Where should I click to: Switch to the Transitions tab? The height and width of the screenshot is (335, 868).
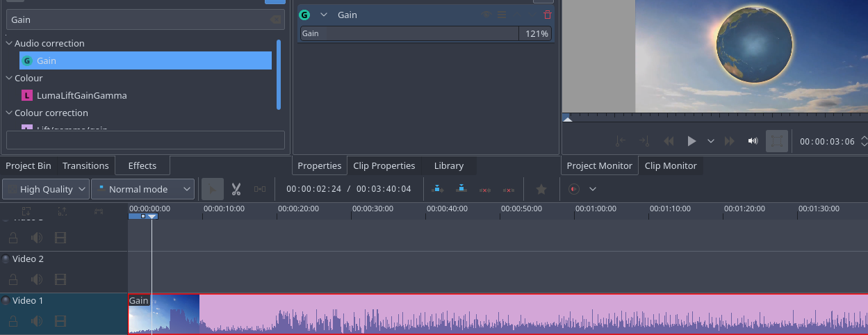(85, 165)
